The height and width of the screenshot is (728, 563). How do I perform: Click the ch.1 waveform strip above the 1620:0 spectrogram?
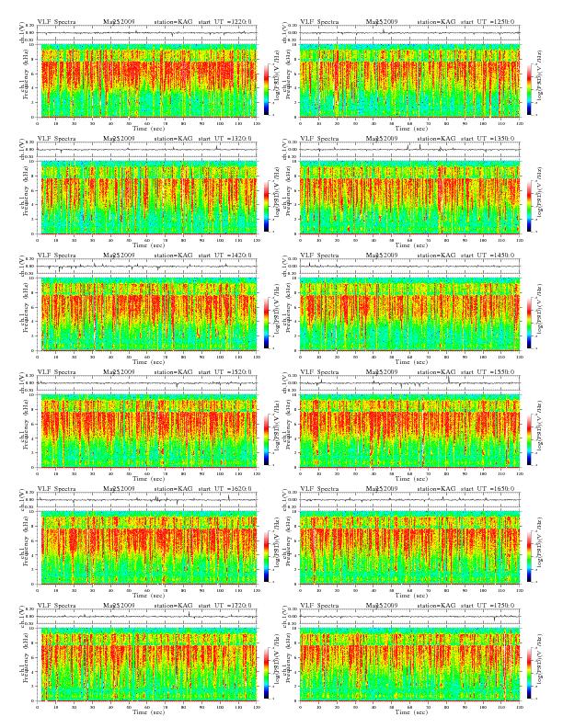pos(147,500)
